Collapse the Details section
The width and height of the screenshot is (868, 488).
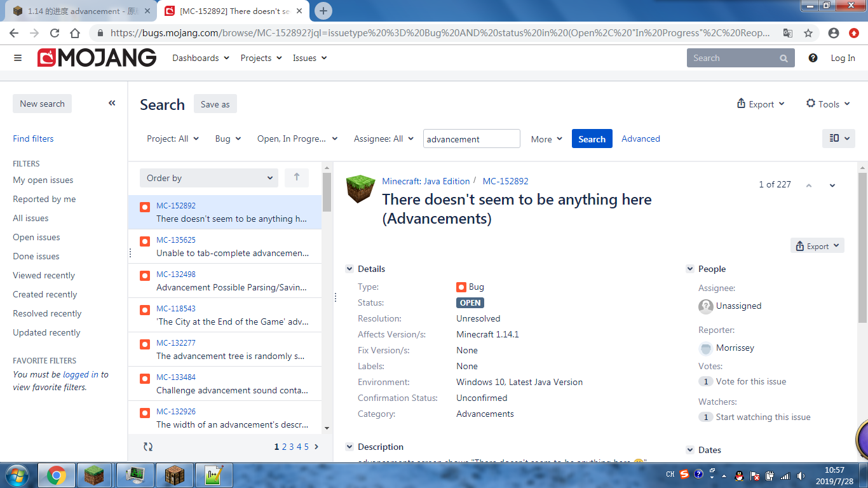(349, 269)
